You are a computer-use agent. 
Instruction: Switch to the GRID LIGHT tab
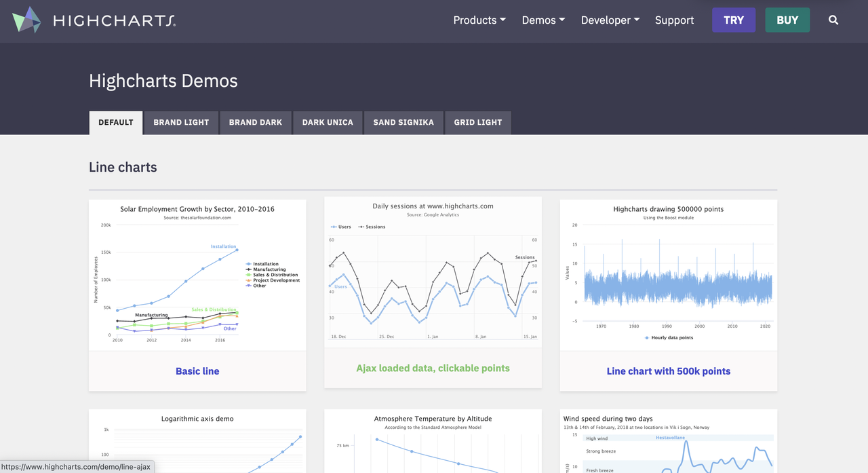coord(478,123)
